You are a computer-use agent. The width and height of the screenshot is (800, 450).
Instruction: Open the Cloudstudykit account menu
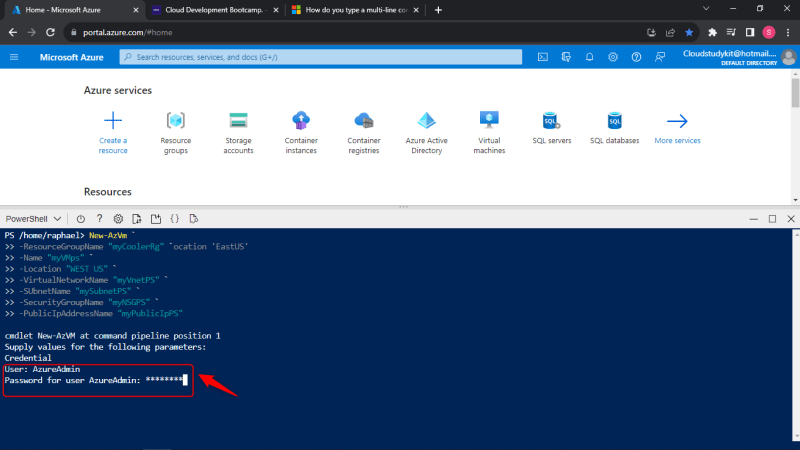click(739, 57)
